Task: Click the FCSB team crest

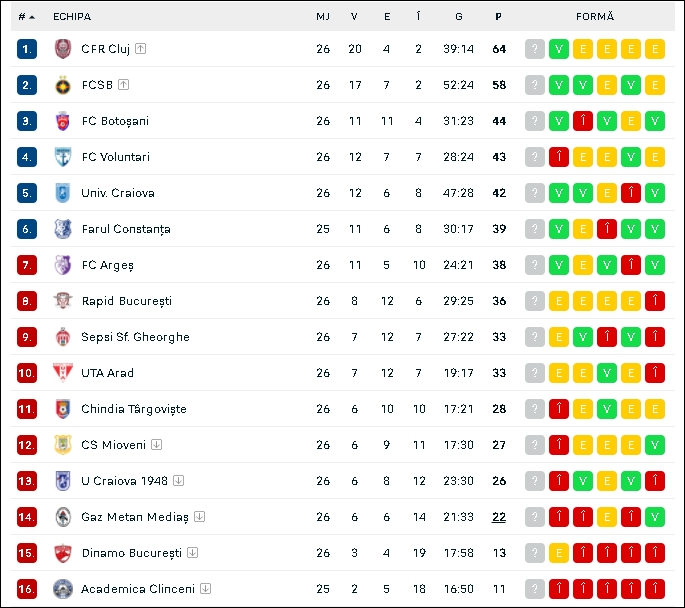Action: coord(63,85)
